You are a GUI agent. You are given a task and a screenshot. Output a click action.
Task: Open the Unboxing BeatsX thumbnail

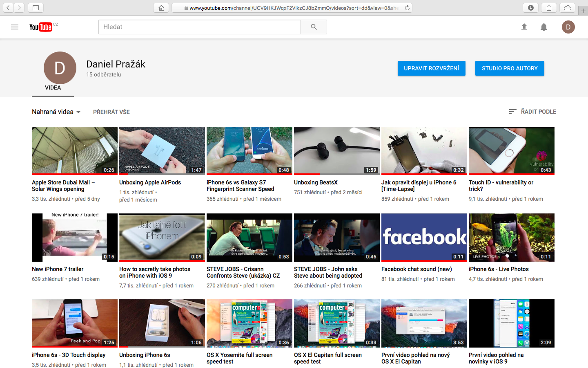coord(337,151)
